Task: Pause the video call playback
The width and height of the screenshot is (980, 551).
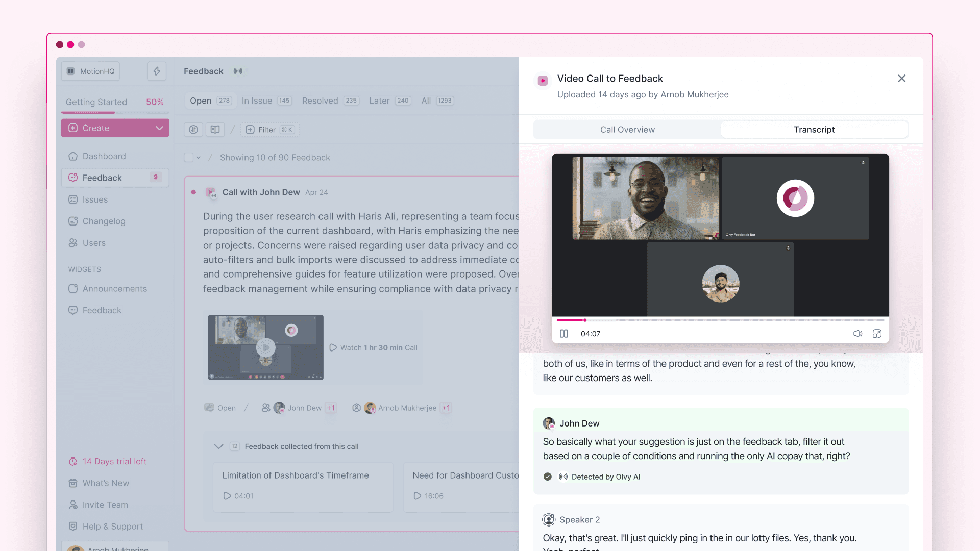Action: click(x=563, y=334)
